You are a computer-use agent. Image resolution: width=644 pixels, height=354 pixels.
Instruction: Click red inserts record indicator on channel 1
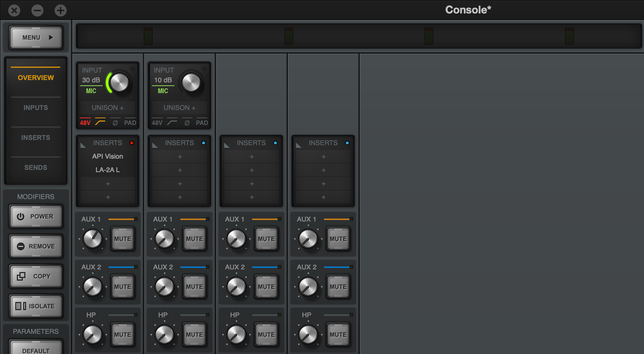click(x=132, y=143)
